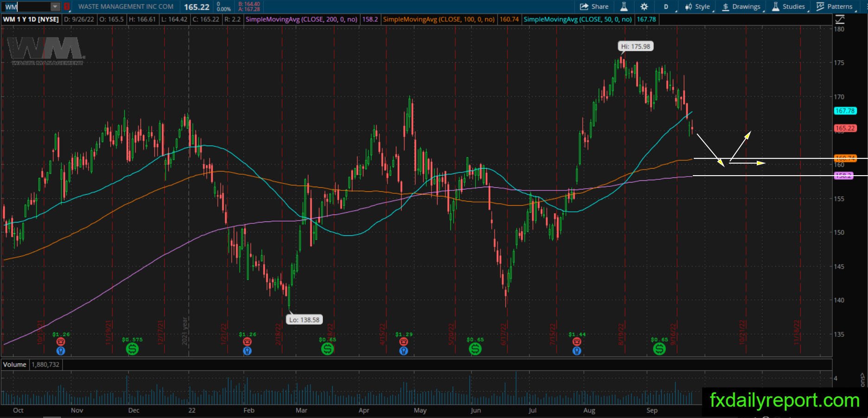Click the Volume panel label
The width and height of the screenshot is (868, 418).
point(14,365)
